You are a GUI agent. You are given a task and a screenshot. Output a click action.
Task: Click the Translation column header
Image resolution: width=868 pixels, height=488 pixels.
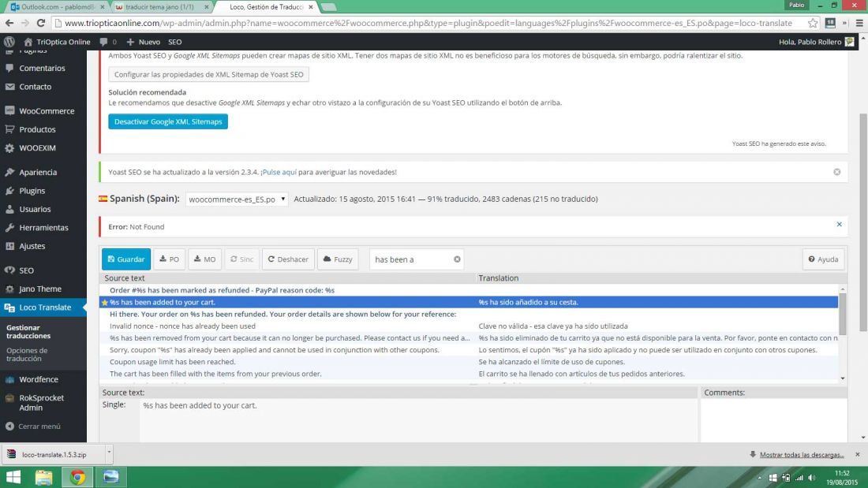tap(499, 278)
